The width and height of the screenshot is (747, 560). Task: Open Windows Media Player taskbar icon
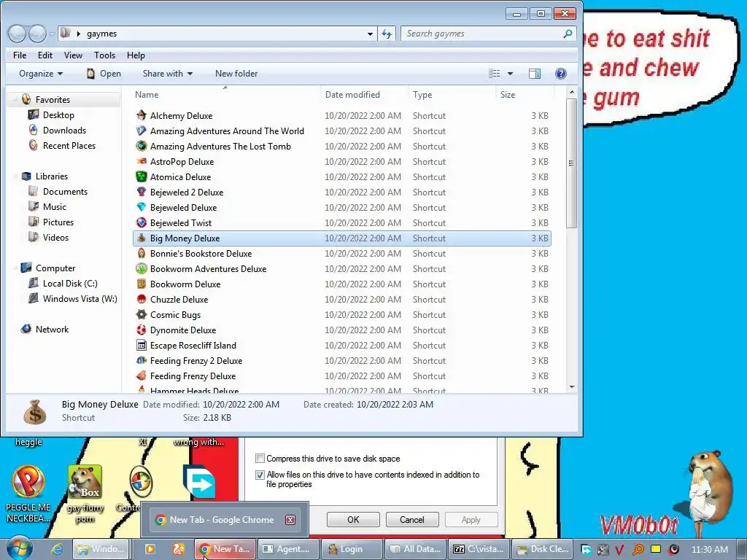(x=150, y=549)
